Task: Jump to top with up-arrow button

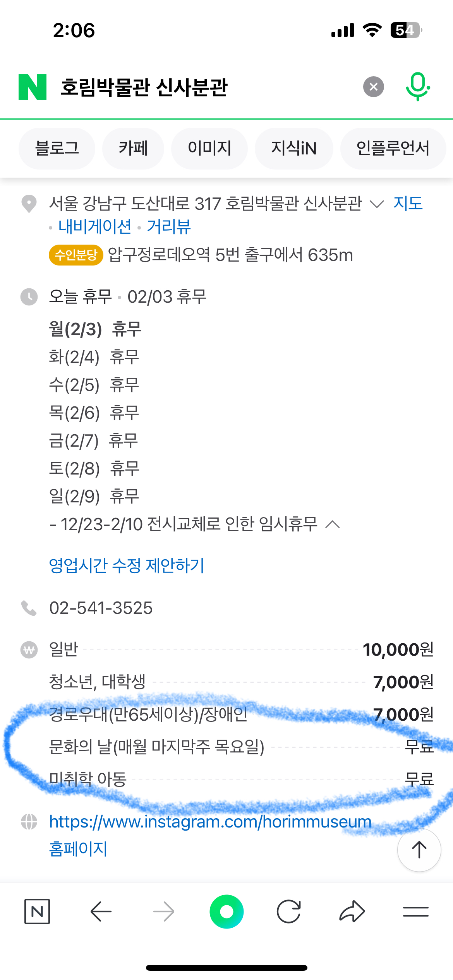Action: [x=419, y=850]
